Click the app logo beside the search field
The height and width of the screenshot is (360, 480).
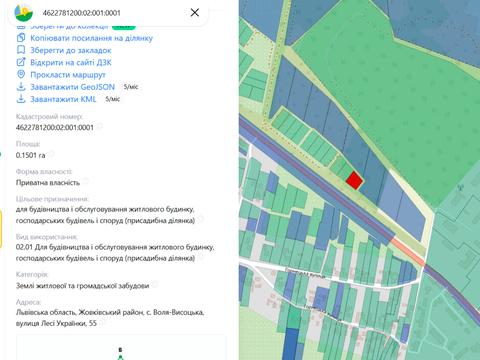pyautogui.click(x=24, y=12)
